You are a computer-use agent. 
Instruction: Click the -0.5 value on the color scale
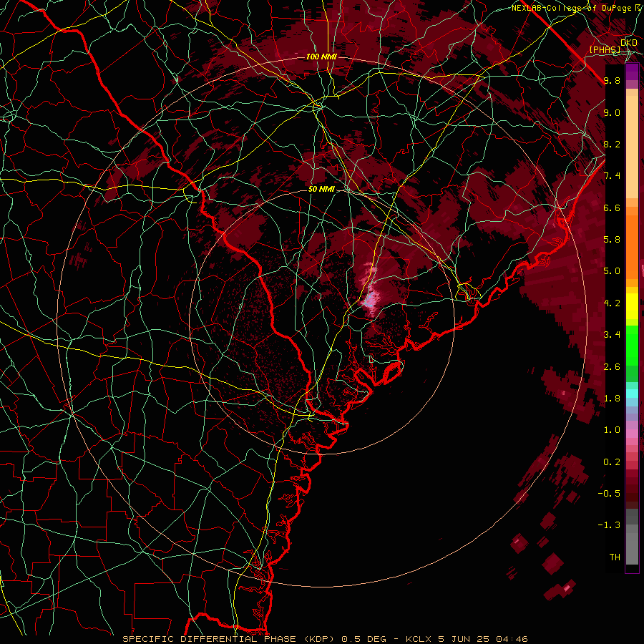click(609, 494)
